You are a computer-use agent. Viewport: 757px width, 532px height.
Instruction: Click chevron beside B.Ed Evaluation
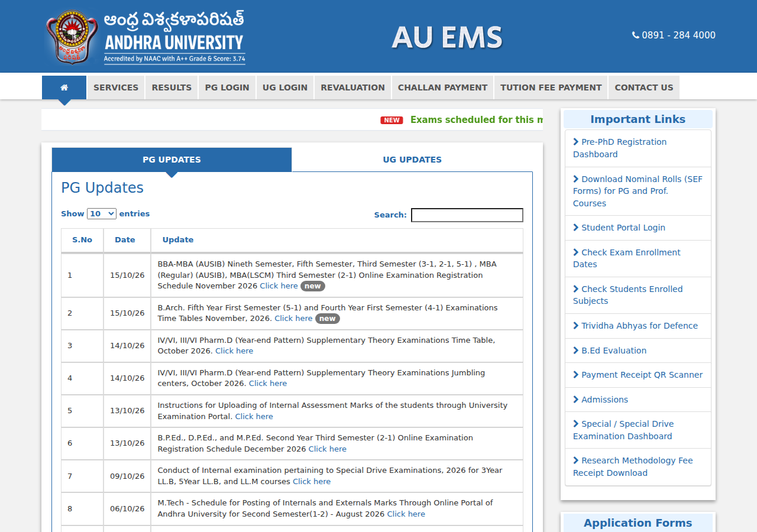coord(576,351)
